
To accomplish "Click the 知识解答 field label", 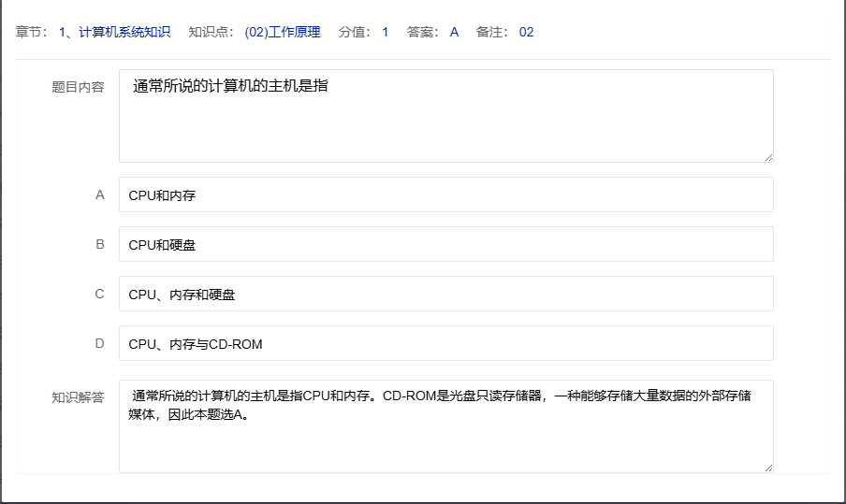I will (78, 397).
